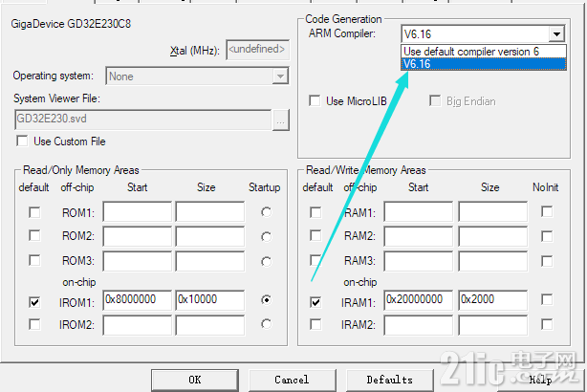Tick the RAM2 default checkbox
Viewport: 587px width, 392px height.
(x=315, y=236)
